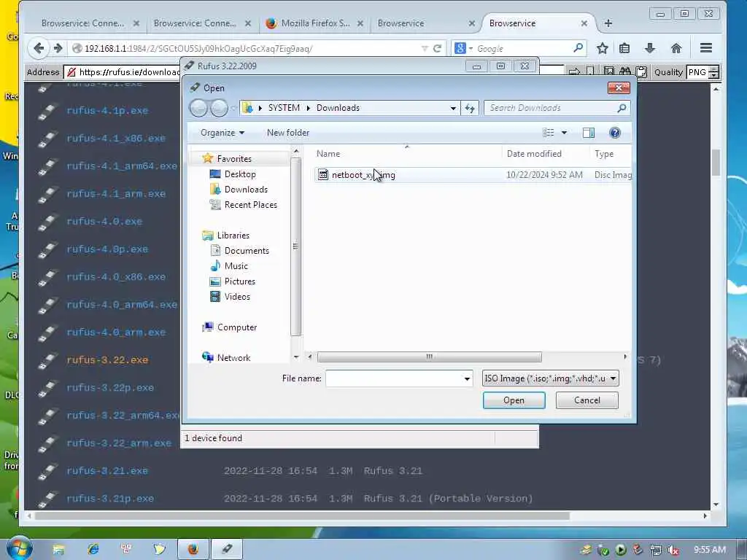Click the Open button in file dialog
The image size is (747, 560).
(514, 400)
